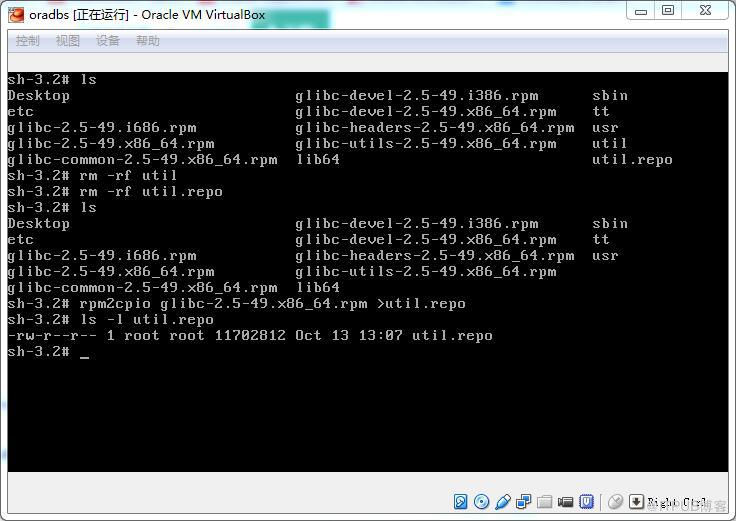
Task: Open the 设备 menu
Action: click(107, 41)
